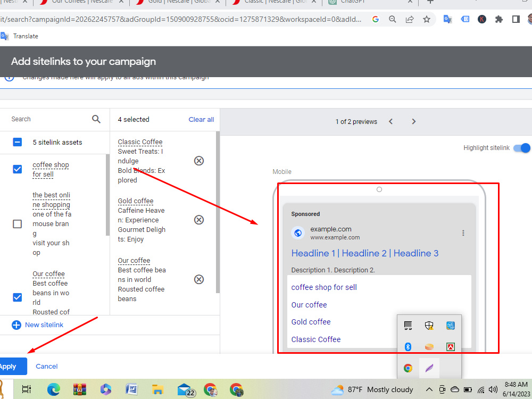Remove Classic Coffee from selected sitelinks
The image size is (532, 399).
pos(199,161)
